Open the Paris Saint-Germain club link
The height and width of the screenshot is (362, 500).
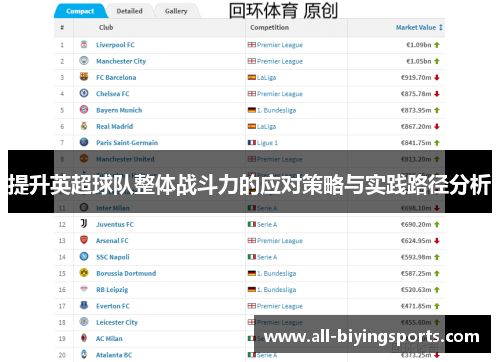[127, 143]
